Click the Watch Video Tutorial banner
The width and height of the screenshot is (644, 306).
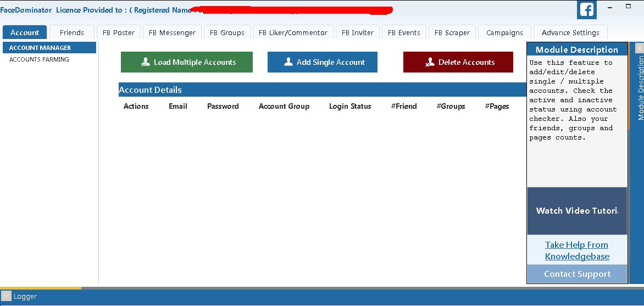coord(577,211)
